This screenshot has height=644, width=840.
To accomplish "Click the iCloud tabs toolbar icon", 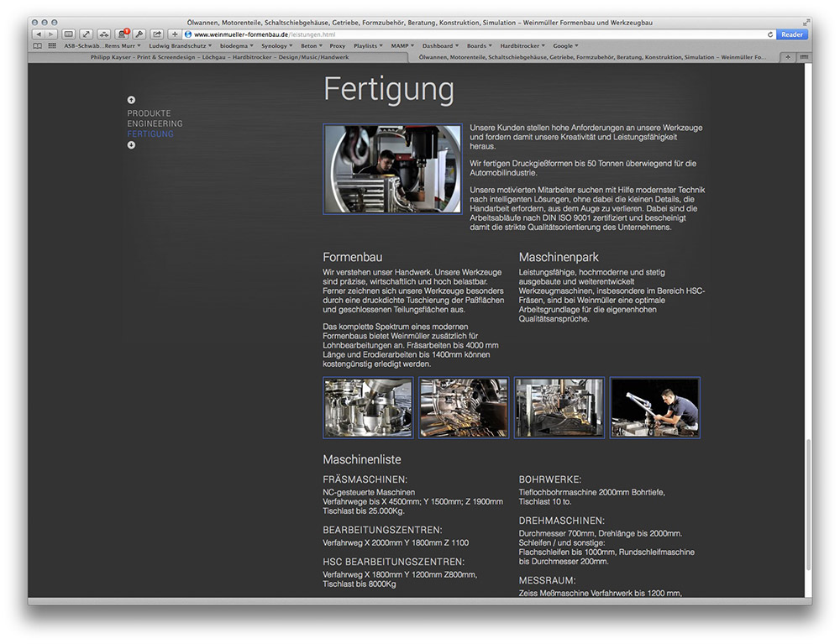I will click(69, 34).
